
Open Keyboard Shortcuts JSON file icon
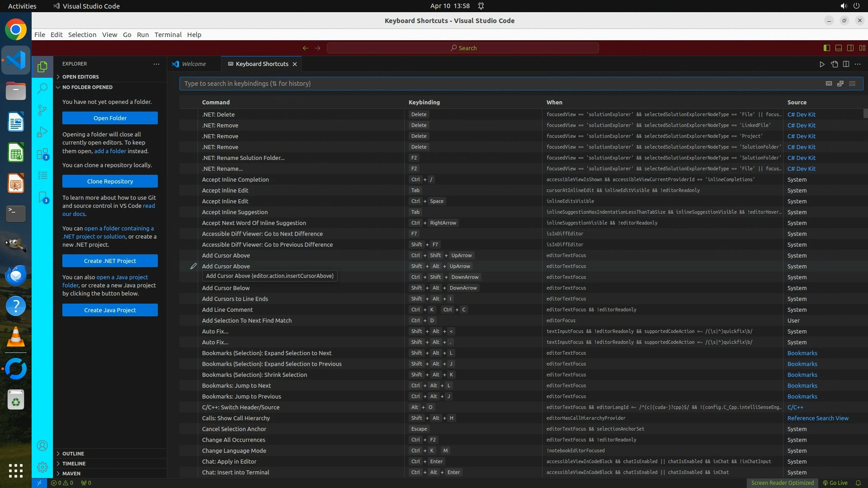point(834,64)
